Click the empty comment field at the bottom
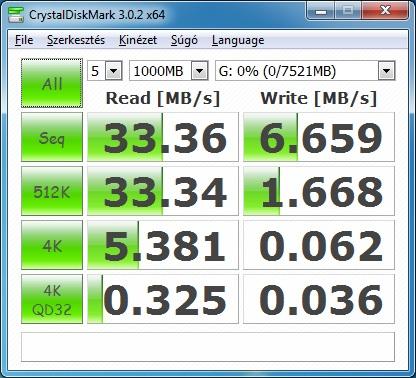The width and height of the screenshot is (416, 378). pos(208,347)
